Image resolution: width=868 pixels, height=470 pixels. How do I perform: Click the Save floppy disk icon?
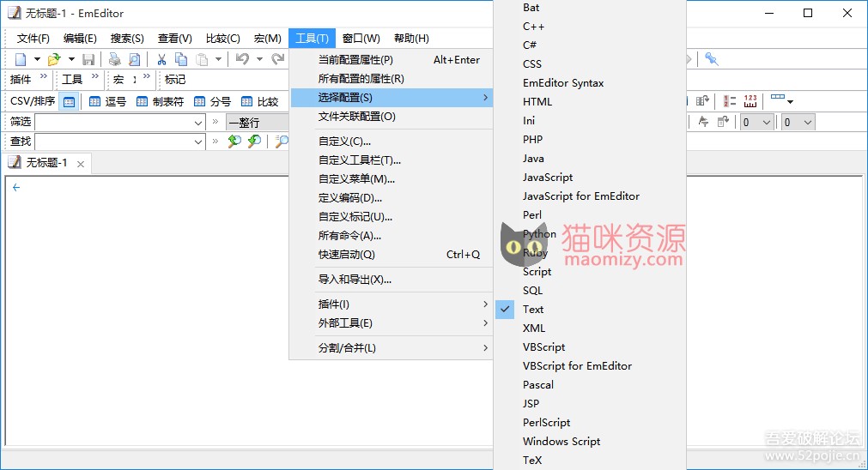(88, 59)
